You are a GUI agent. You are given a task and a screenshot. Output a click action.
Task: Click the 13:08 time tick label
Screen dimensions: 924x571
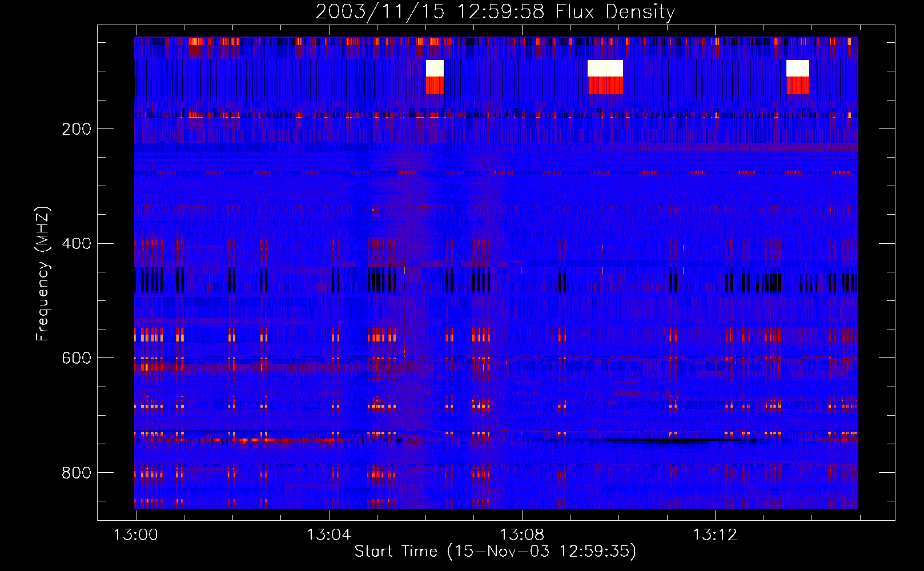tap(522, 535)
